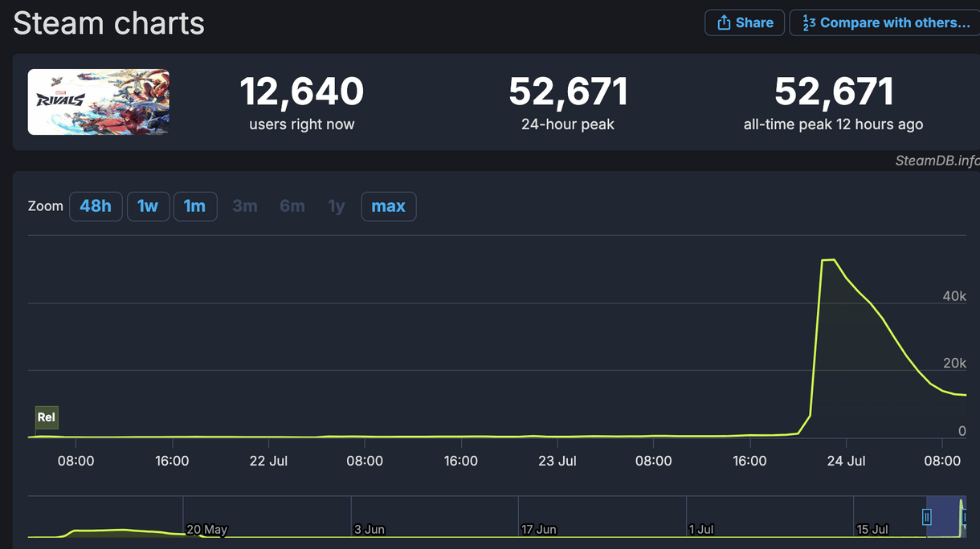
Task: Set chart zoom to 1w
Action: [148, 206]
